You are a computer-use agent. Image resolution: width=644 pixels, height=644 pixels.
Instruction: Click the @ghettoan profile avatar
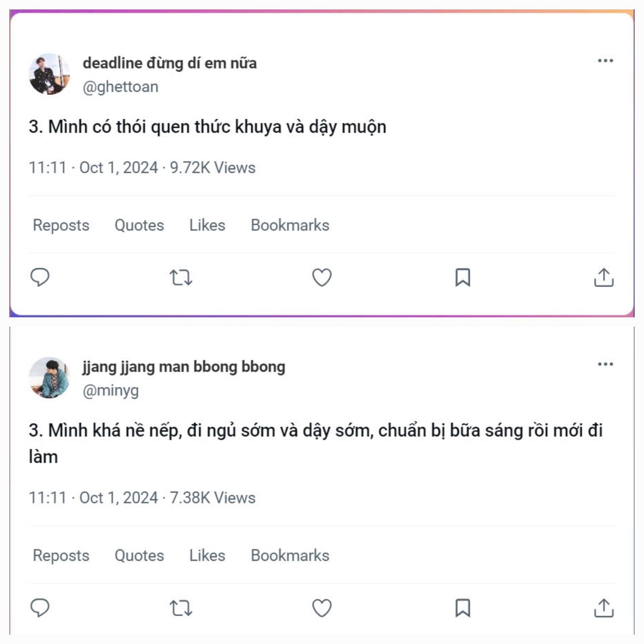click(50, 74)
